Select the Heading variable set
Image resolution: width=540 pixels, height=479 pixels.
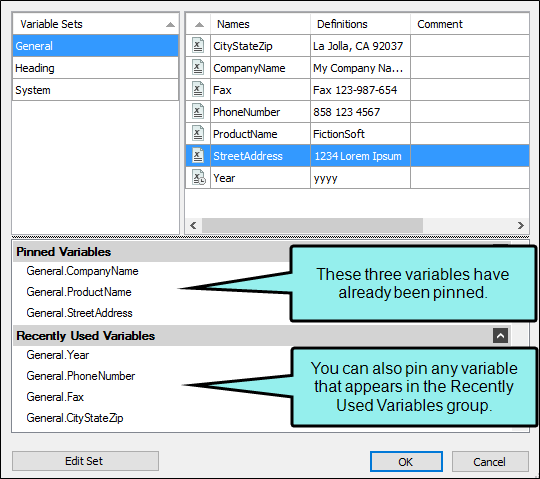[x=96, y=68]
